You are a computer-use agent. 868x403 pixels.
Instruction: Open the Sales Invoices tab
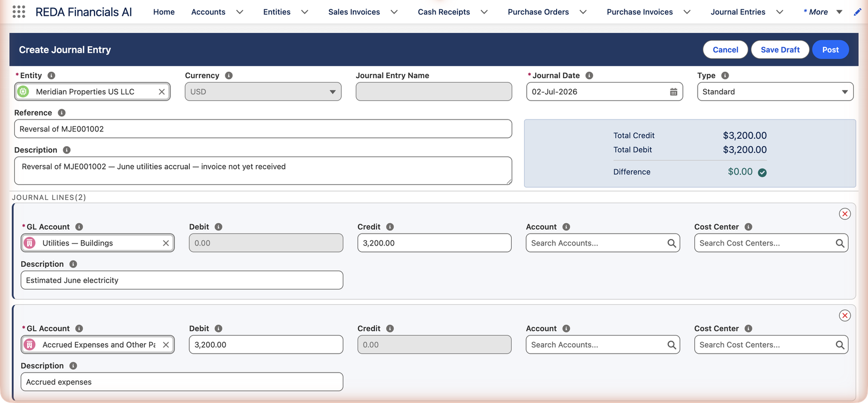(x=354, y=12)
